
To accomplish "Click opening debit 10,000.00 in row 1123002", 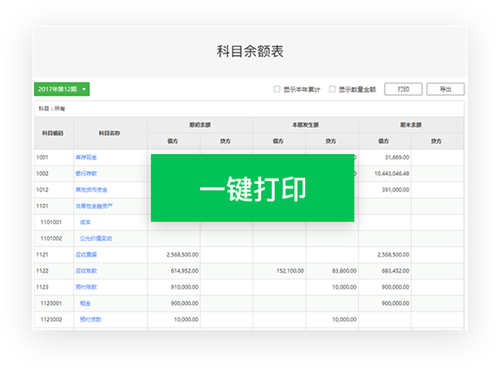I will 186,319.
